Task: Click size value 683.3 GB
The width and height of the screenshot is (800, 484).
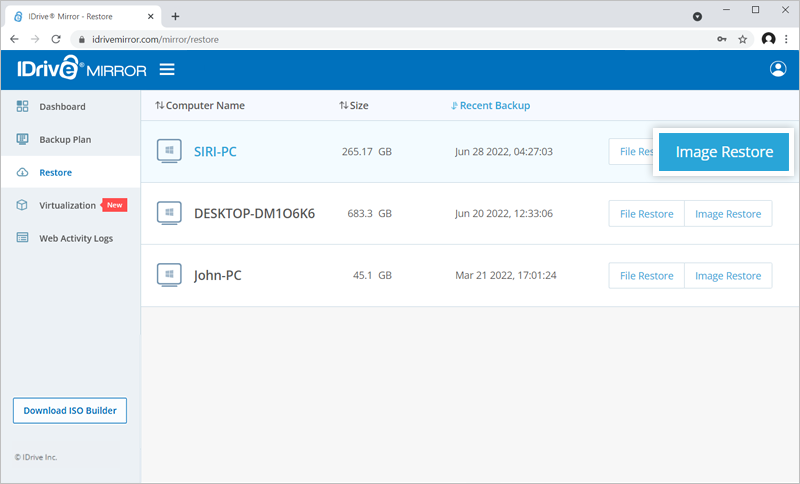Action: pyautogui.click(x=369, y=213)
